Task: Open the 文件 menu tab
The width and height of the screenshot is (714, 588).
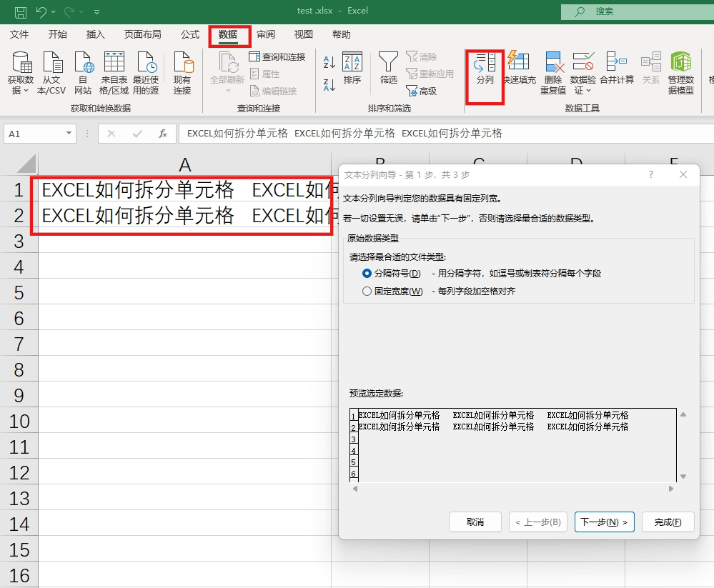Action: (19, 34)
